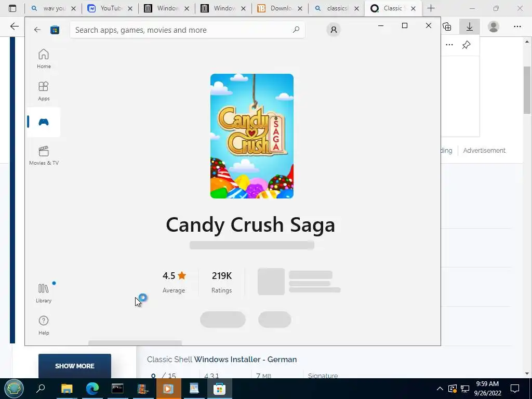532x399 pixels.
Task: Open Help in Store sidebar
Action: (x=44, y=325)
